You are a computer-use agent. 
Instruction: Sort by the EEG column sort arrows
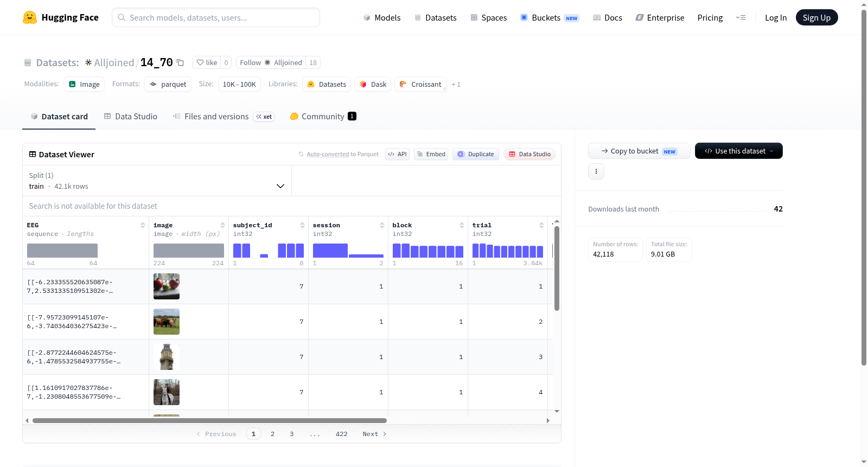(143, 225)
